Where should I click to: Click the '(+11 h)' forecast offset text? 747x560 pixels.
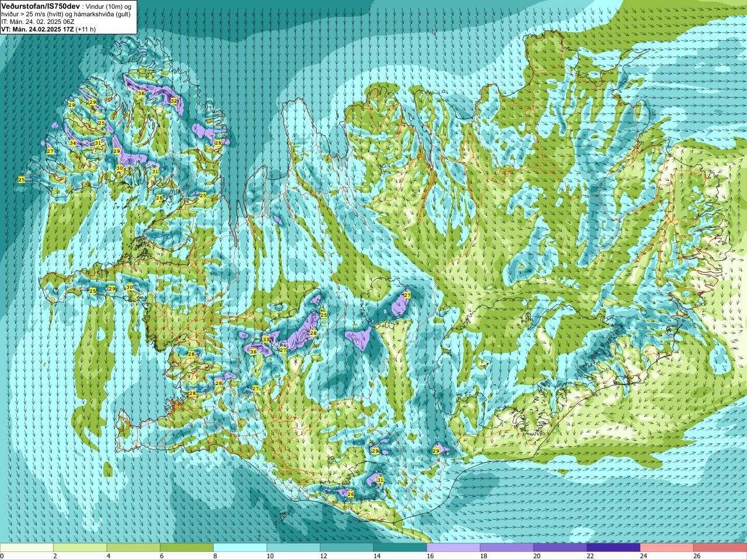pos(86,29)
